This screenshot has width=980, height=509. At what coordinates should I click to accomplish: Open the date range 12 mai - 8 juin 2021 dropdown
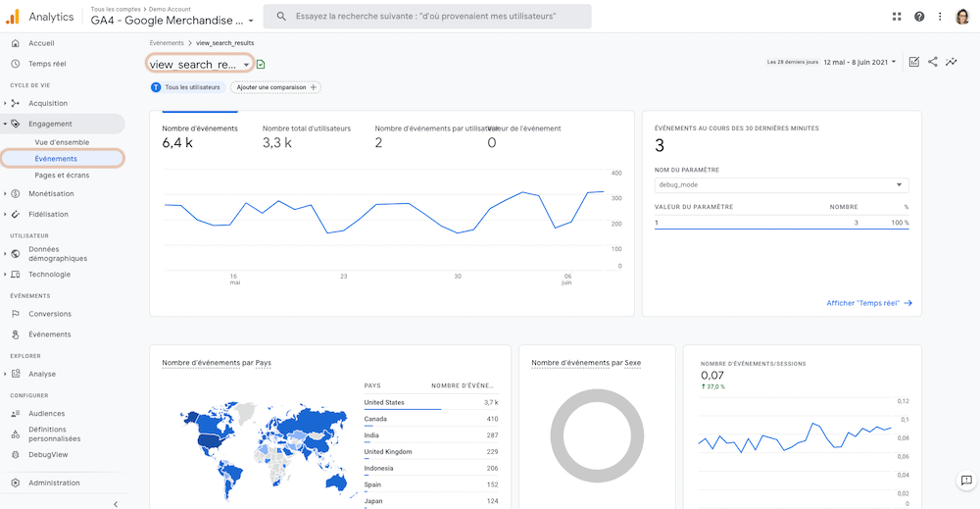click(x=859, y=62)
